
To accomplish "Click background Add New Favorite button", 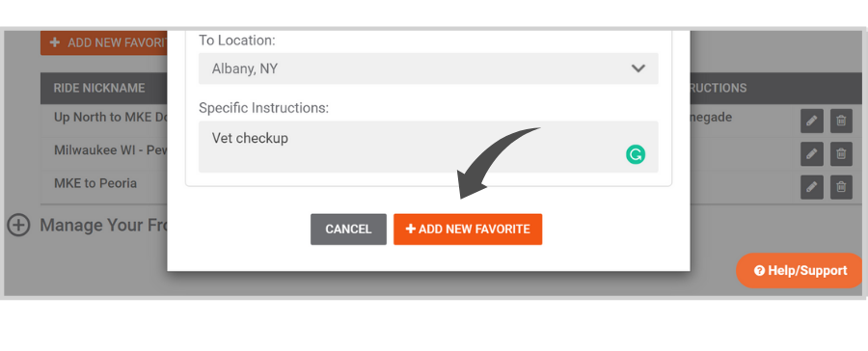I will (x=104, y=42).
